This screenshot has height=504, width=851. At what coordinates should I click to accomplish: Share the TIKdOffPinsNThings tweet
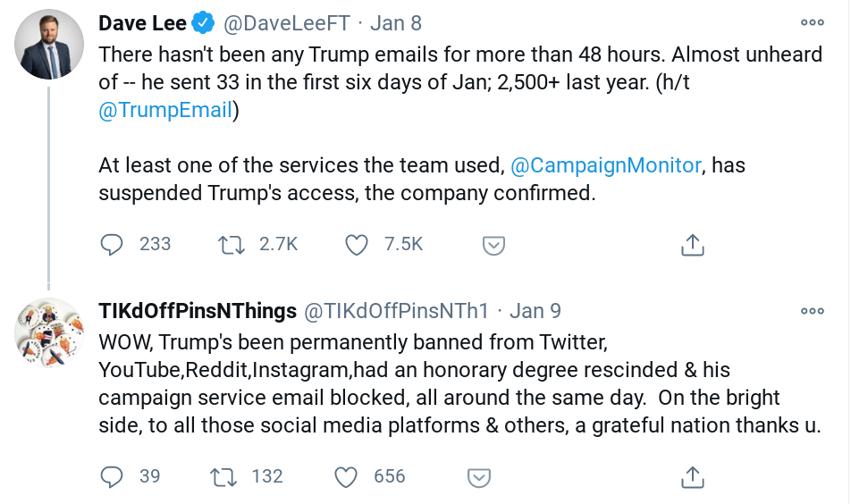point(693,477)
